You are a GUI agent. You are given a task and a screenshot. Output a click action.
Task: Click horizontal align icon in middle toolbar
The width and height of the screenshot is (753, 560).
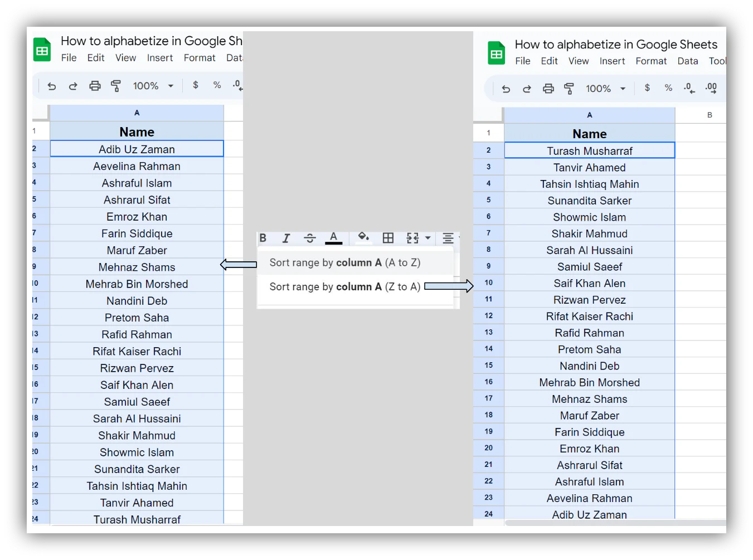coord(448,238)
